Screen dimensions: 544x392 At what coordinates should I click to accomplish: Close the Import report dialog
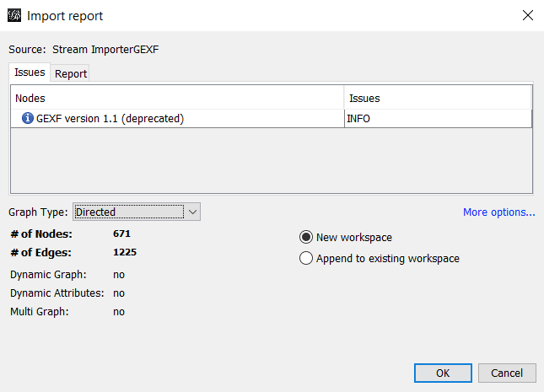point(527,15)
